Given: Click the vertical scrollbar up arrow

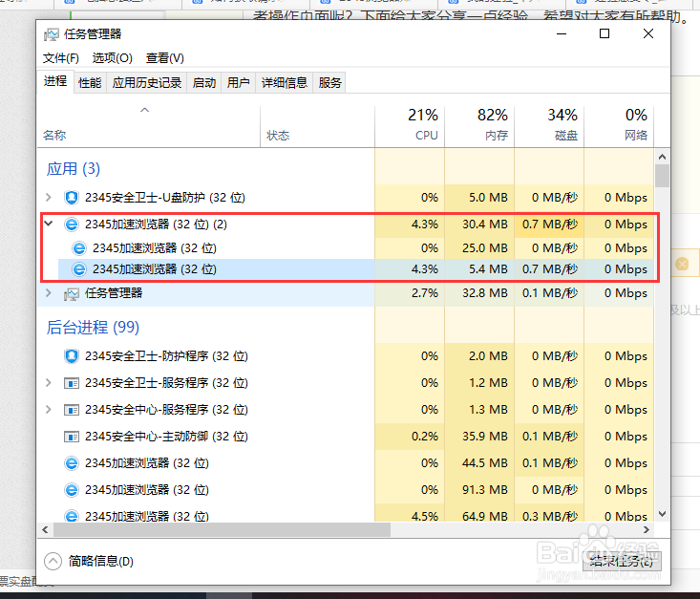Looking at the screenshot, I should pyautogui.click(x=662, y=157).
